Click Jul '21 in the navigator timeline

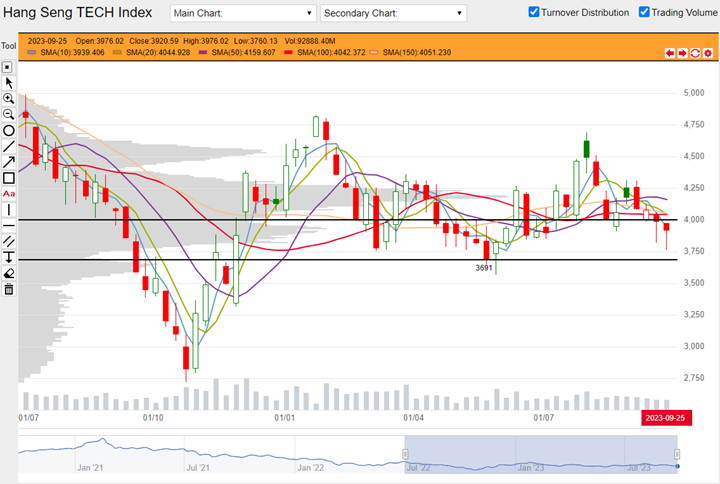pyautogui.click(x=198, y=467)
